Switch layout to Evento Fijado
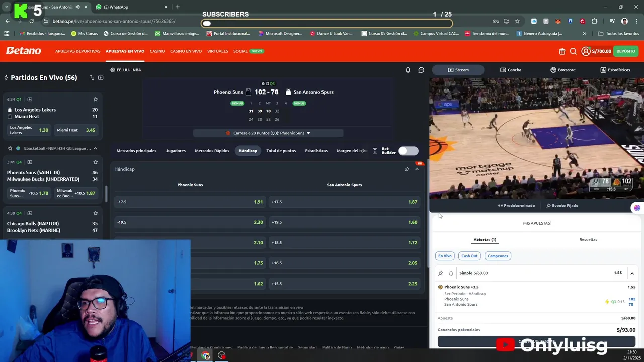Image resolution: width=644 pixels, height=362 pixels. coord(562,206)
